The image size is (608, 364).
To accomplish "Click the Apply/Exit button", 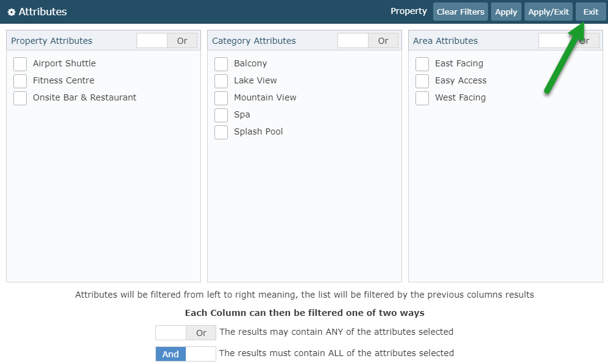I will pyautogui.click(x=548, y=12).
